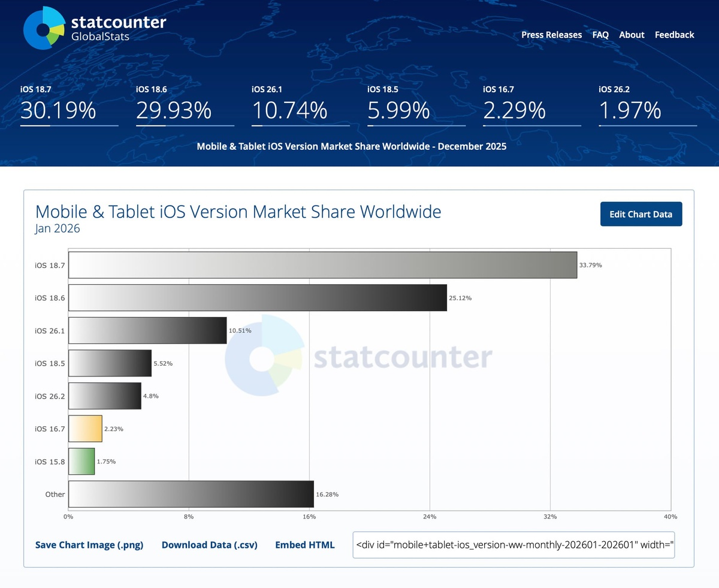This screenshot has width=719, height=588.
Task: Click the Other category chart bar
Action: (x=191, y=494)
